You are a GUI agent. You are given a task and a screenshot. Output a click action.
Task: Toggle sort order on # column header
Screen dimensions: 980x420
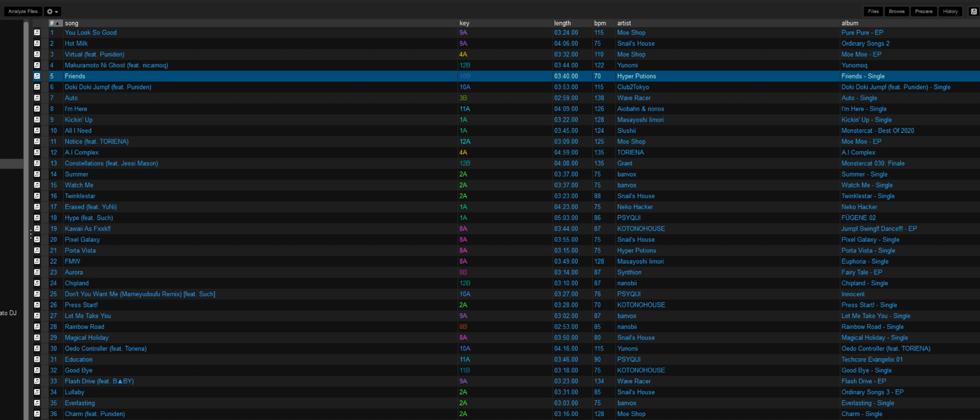point(55,23)
